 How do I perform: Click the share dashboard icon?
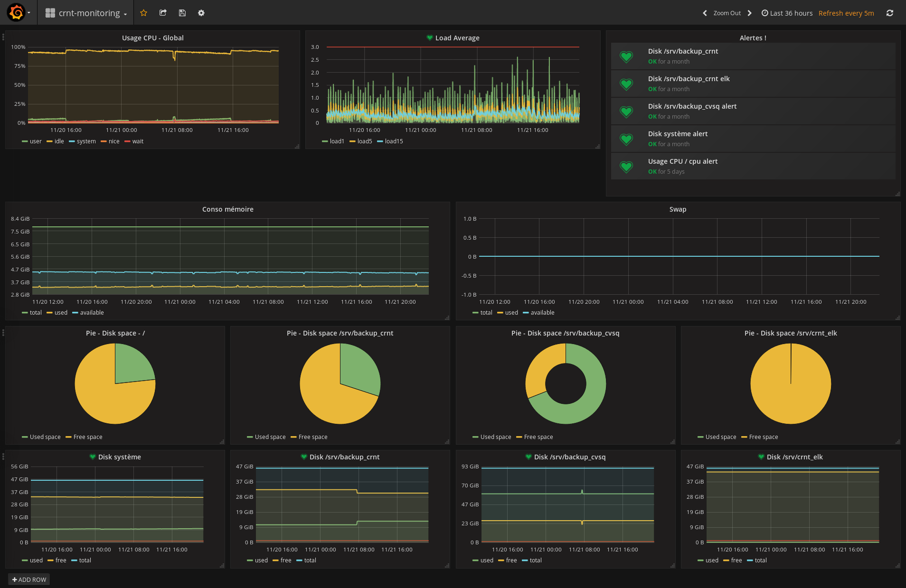[x=163, y=13]
